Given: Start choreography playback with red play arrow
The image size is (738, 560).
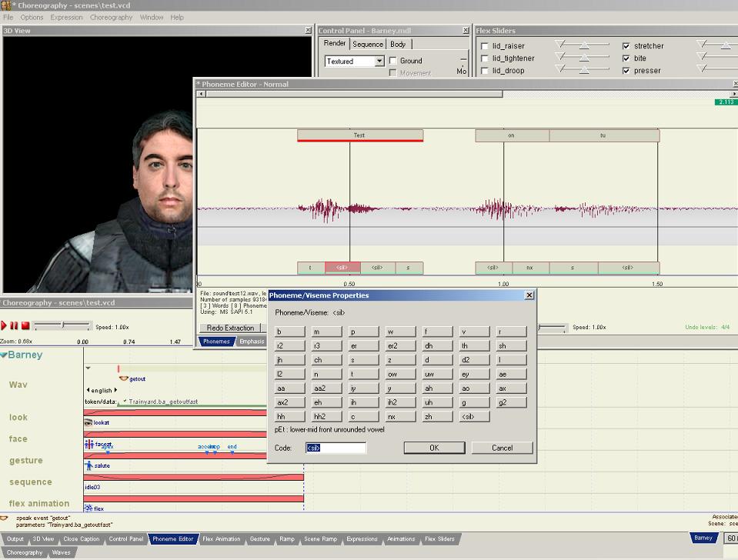Looking at the screenshot, I should pyautogui.click(x=4, y=325).
